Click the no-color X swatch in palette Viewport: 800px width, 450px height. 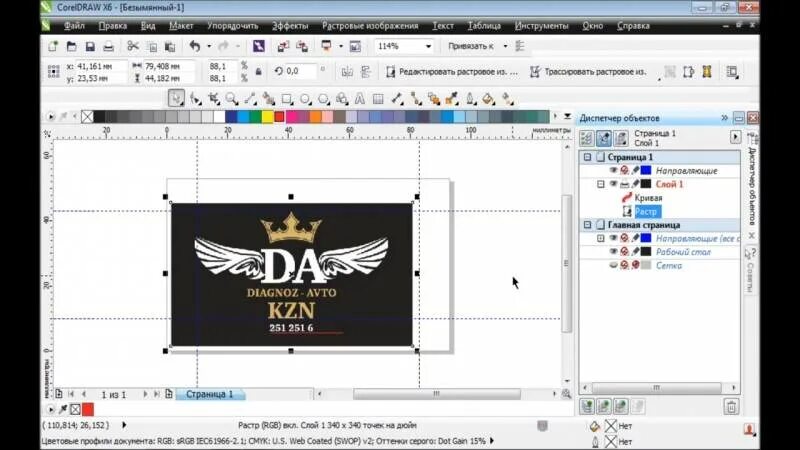87,117
